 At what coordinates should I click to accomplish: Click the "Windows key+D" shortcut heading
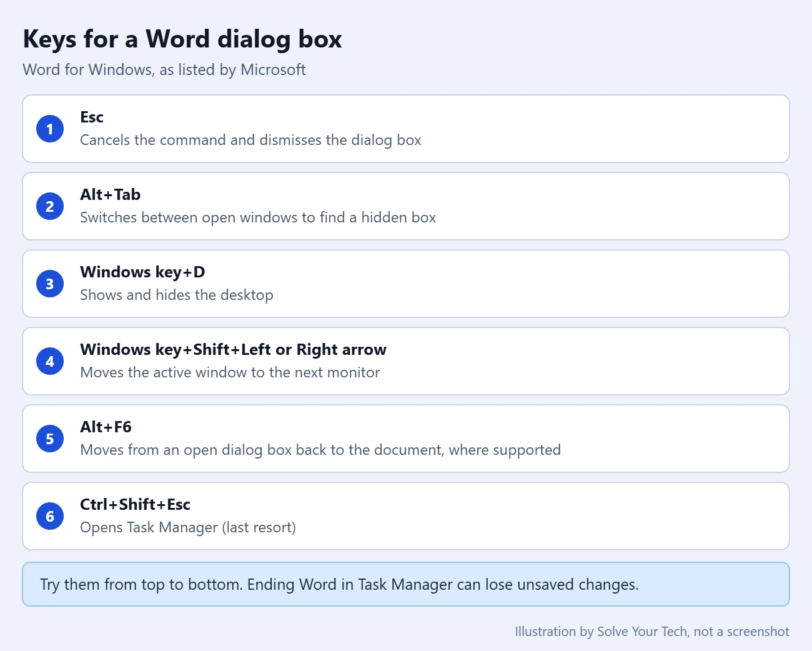coord(142,272)
